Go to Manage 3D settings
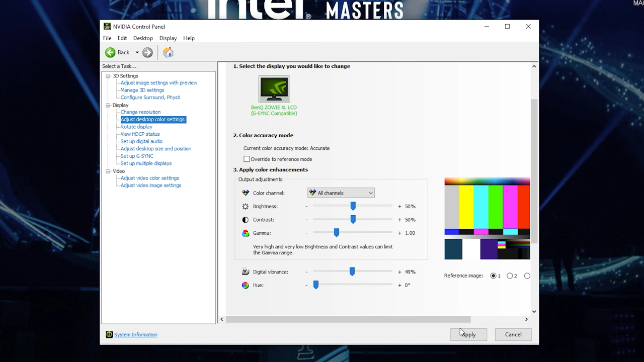This screenshot has height=362, width=644. [142, 90]
